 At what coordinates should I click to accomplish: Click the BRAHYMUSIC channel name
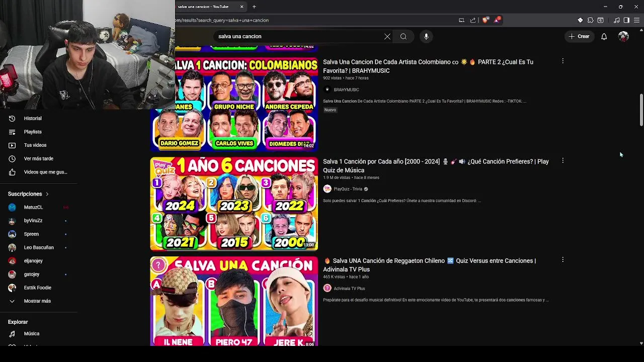346,89
